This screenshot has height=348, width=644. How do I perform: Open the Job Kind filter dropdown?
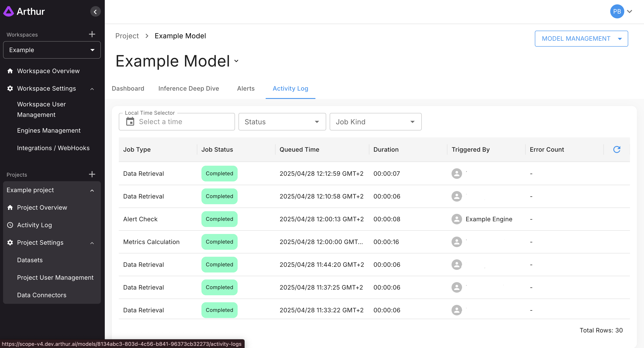coord(375,121)
